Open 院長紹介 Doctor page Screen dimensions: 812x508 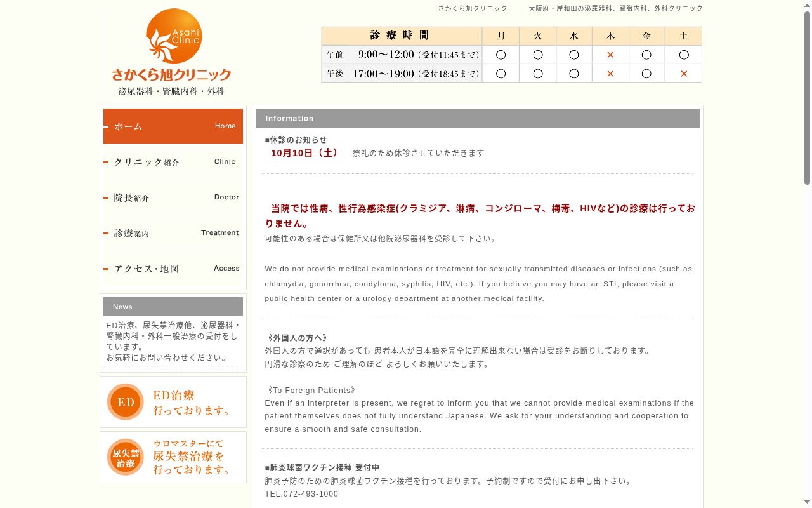point(173,197)
